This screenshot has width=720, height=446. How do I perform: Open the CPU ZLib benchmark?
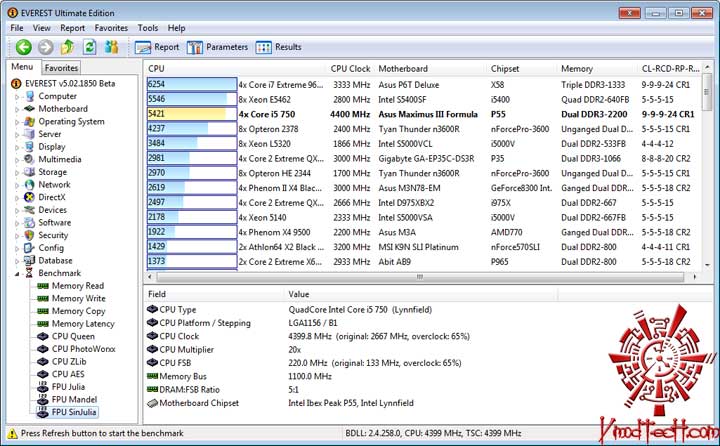(x=62, y=361)
